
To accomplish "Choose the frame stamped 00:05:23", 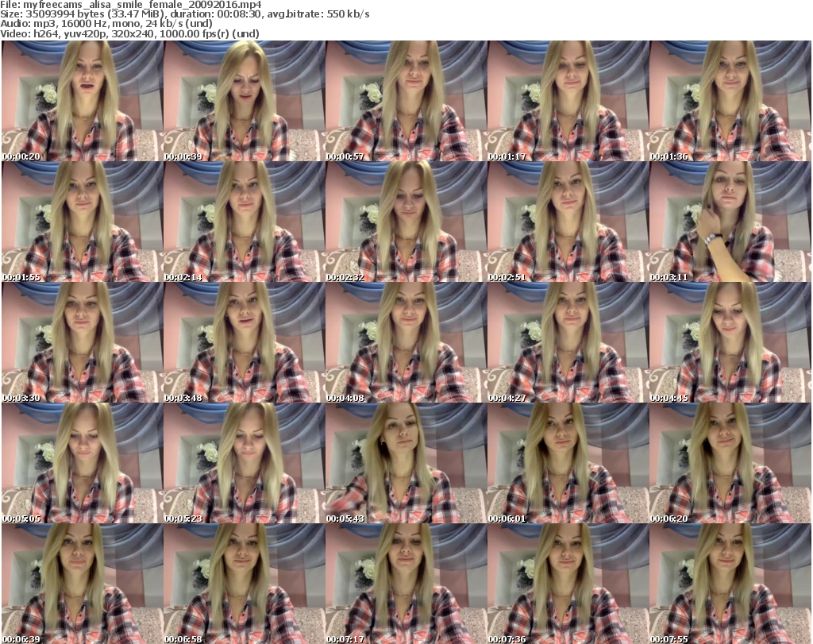I will 245,463.
